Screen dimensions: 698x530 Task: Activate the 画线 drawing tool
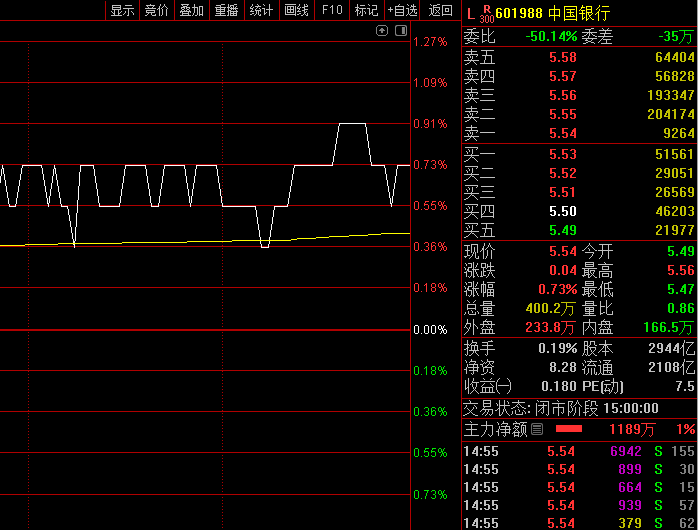point(296,10)
